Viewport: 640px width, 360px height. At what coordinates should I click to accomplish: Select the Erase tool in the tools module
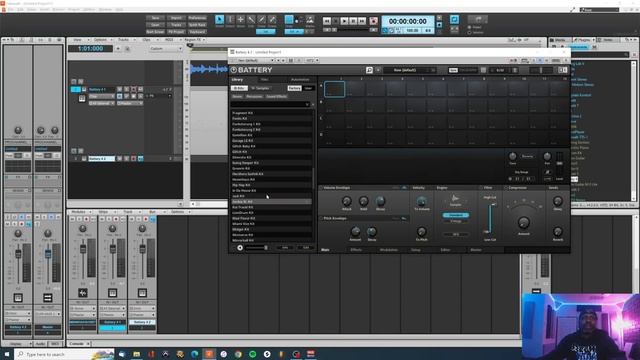coord(272,20)
